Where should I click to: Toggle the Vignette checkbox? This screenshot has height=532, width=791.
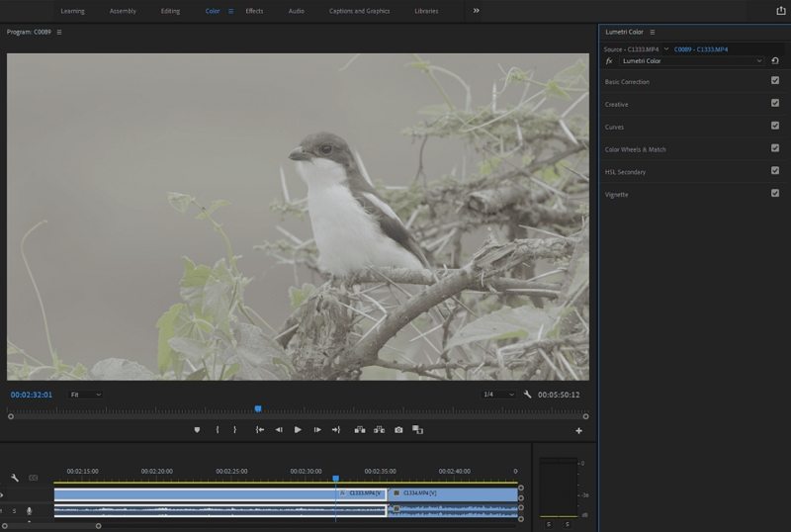(775, 193)
